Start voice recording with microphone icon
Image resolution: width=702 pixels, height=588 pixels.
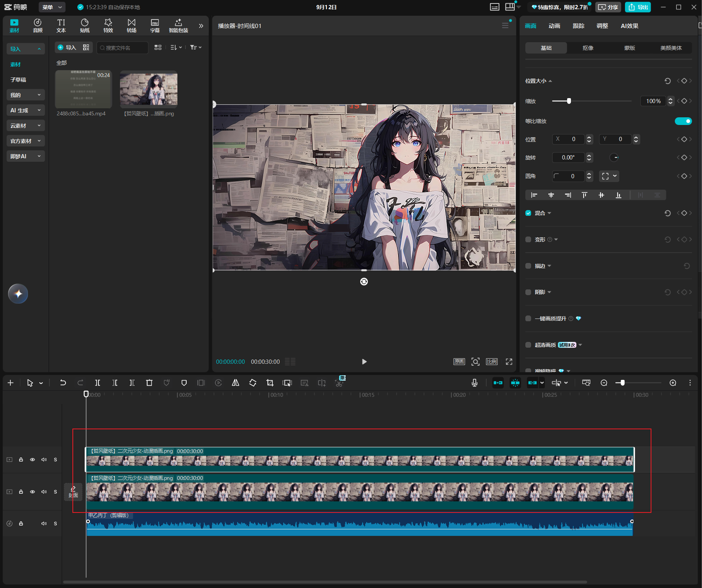(x=474, y=383)
